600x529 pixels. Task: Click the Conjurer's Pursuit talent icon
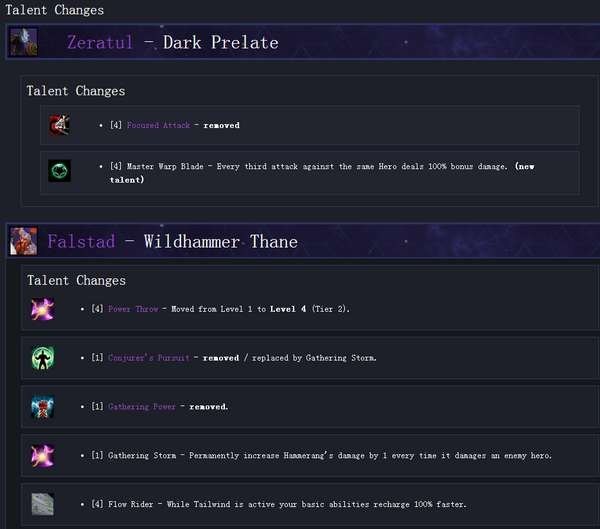tap(42, 358)
